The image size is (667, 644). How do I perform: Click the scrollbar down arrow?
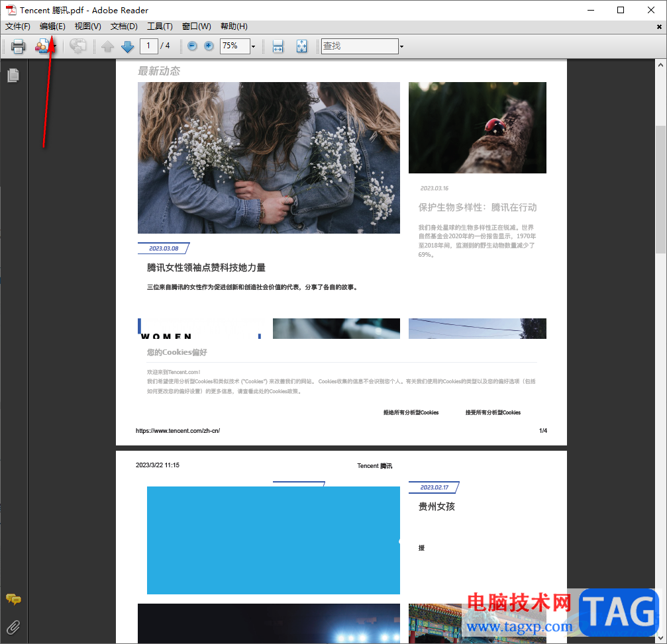pyautogui.click(x=660, y=637)
